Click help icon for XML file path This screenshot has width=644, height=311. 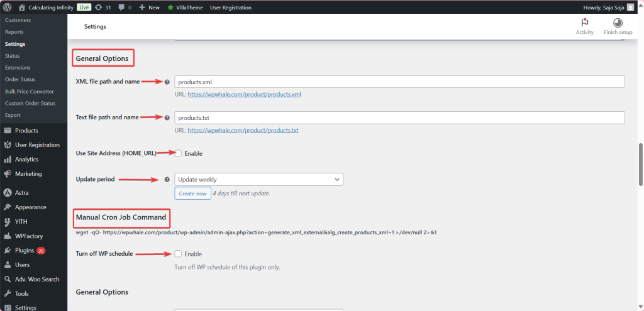pos(167,82)
